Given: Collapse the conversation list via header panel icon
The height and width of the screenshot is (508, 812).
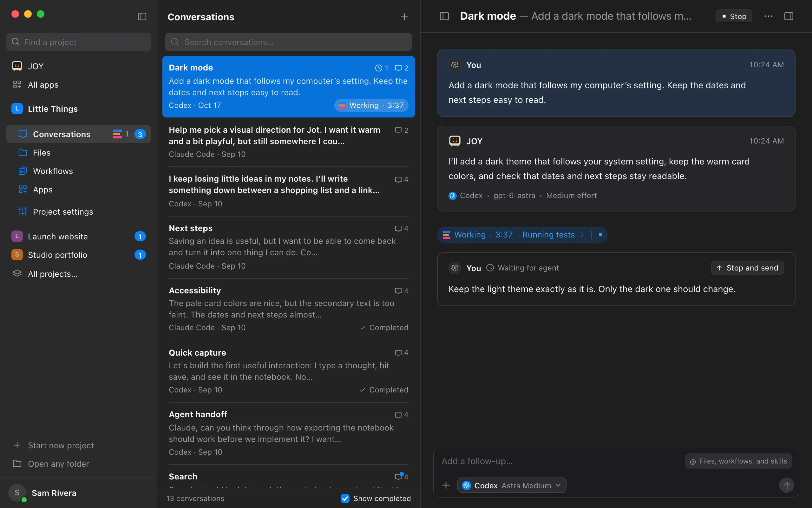Looking at the screenshot, I should [444, 16].
